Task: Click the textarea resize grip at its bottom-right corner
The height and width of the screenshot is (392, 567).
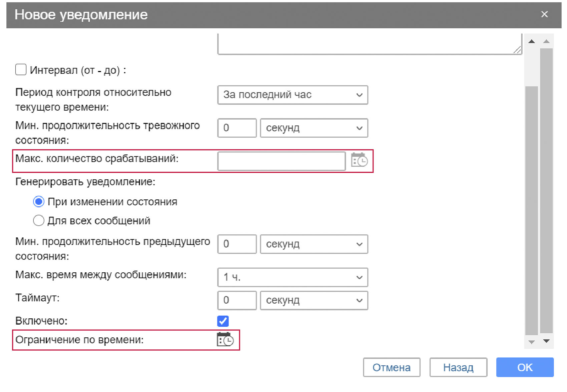Action: [517, 50]
